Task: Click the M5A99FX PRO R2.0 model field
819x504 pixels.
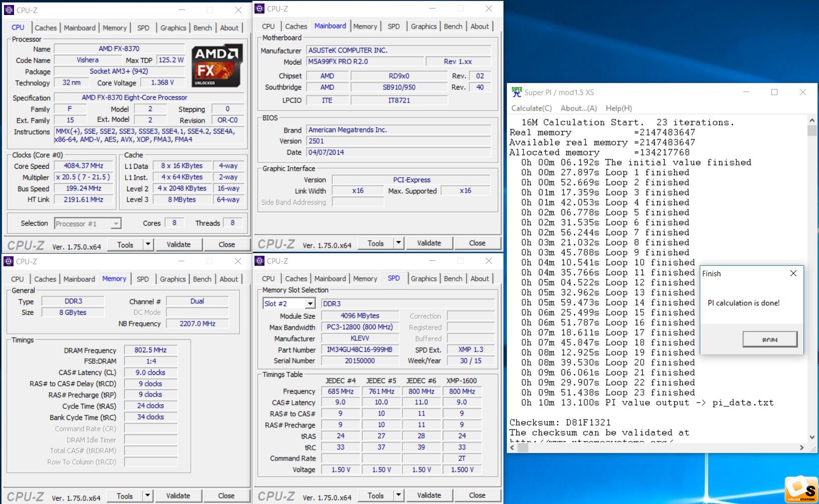Action: pyautogui.click(x=365, y=62)
